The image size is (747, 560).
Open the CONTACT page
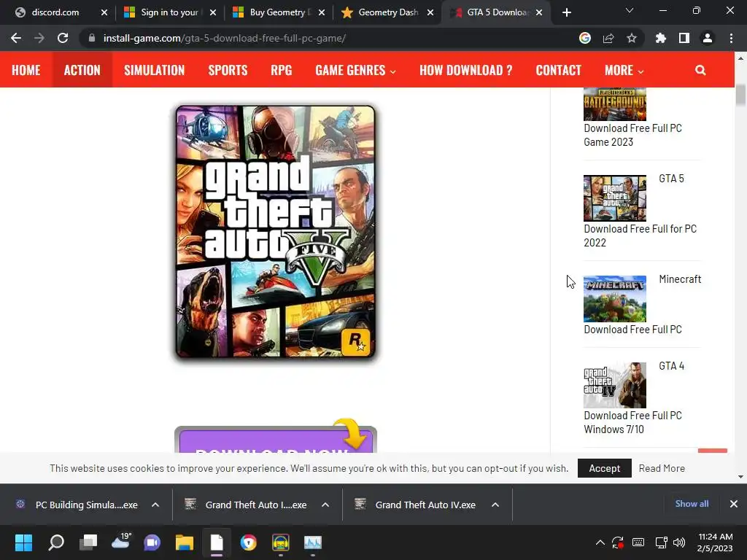[558, 70]
